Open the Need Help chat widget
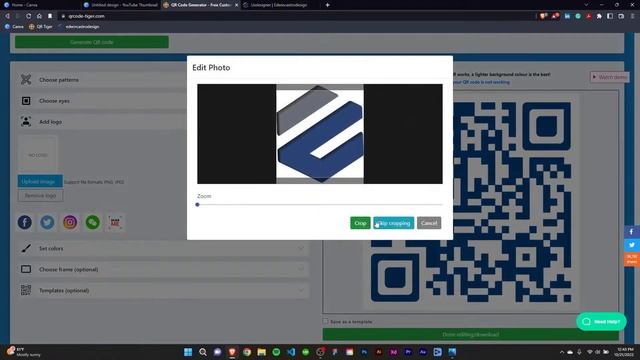Image resolution: width=640 pixels, height=360 pixels. point(601,322)
